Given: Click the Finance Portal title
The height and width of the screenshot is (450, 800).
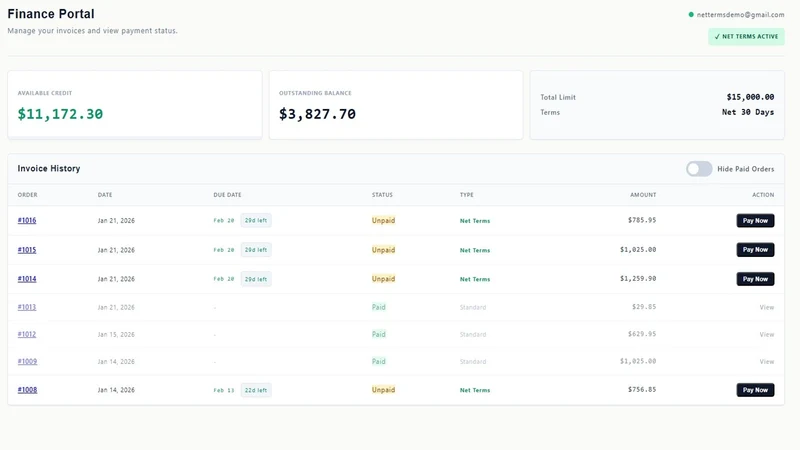Looking at the screenshot, I should point(51,14).
